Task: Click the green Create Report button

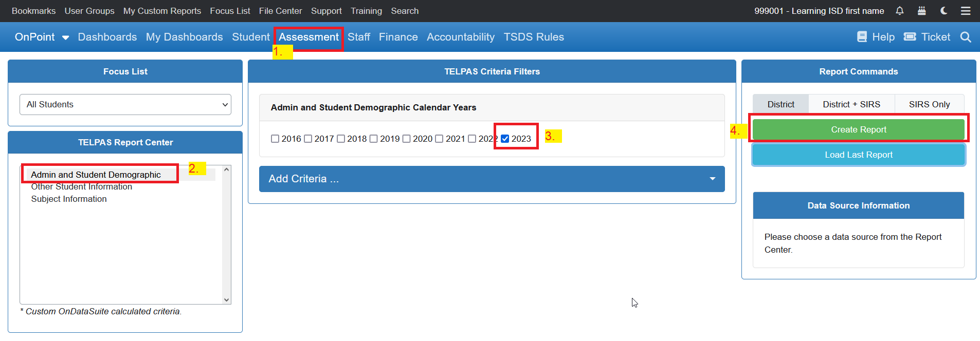Action: click(x=858, y=129)
